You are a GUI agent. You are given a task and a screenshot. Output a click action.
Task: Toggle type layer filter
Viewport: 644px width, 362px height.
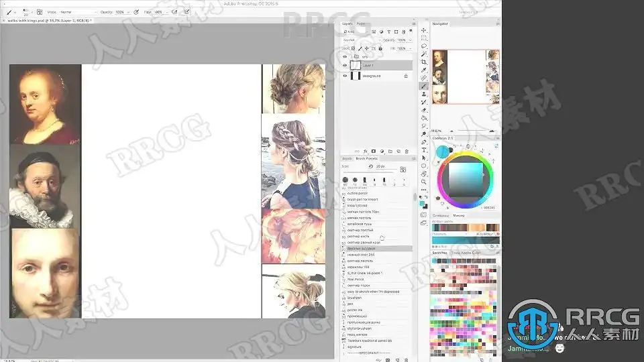pos(388,32)
